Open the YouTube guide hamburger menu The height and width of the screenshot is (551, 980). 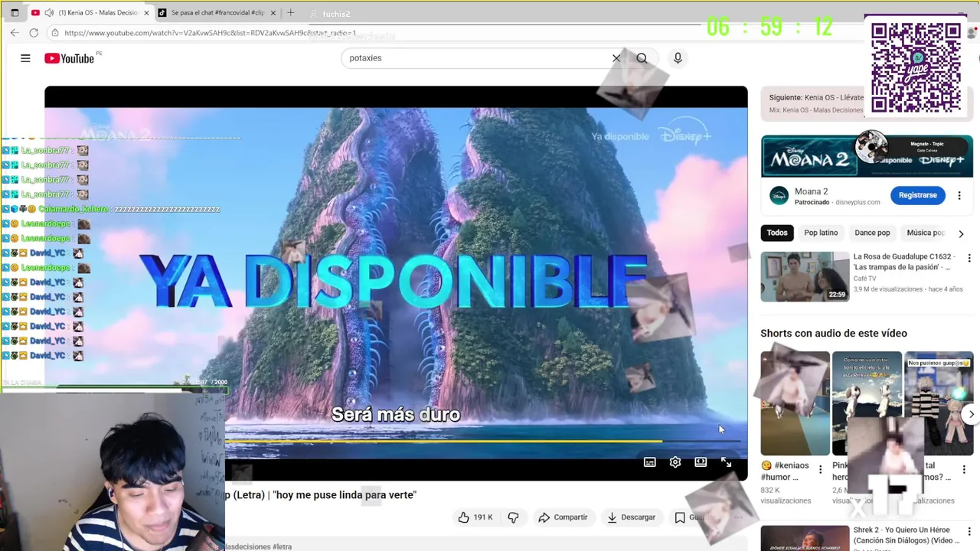click(x=25, y=58)
